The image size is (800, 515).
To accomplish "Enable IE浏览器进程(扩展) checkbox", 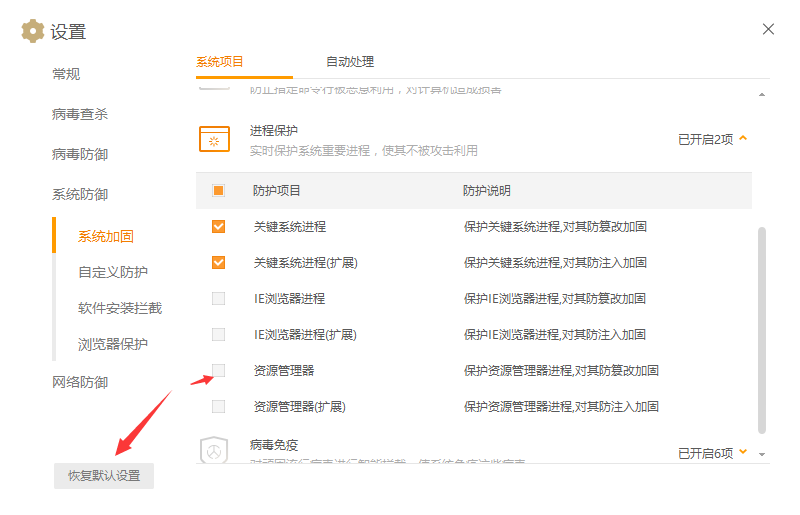I will point(218,334).
